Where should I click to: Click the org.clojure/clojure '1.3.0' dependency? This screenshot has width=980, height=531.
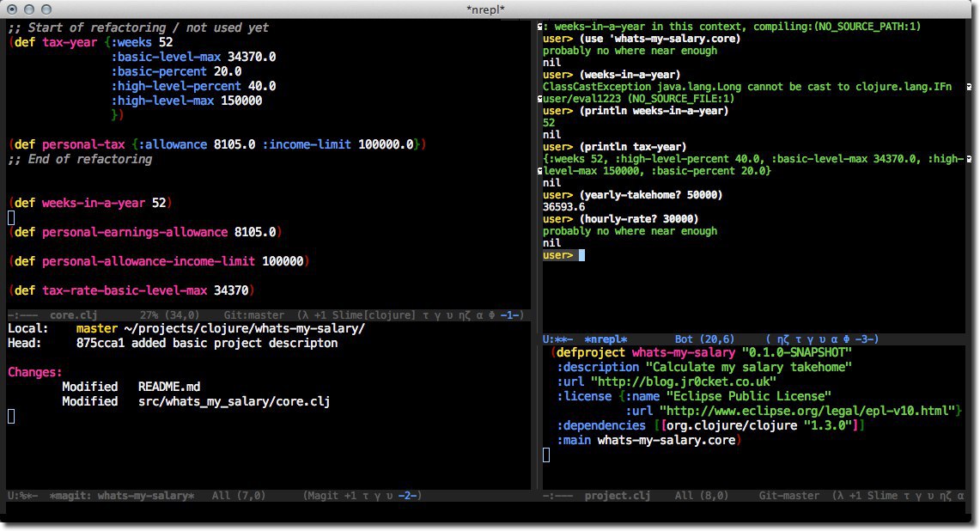pos(759,425)
